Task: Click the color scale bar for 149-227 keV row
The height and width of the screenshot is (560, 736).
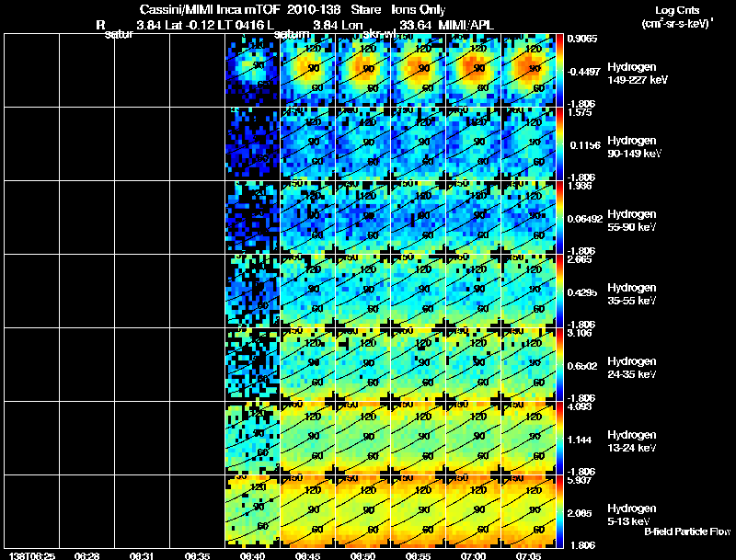Action: tap(559, 71)
